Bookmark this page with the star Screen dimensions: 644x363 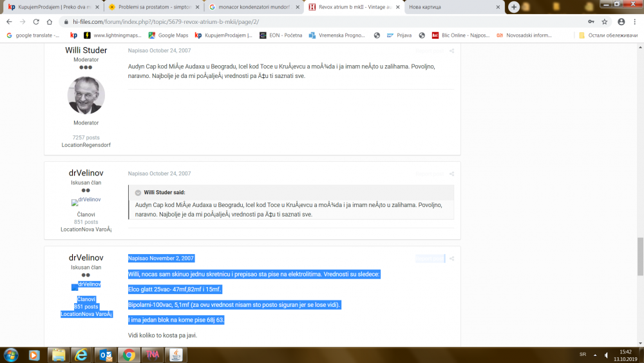605,22
